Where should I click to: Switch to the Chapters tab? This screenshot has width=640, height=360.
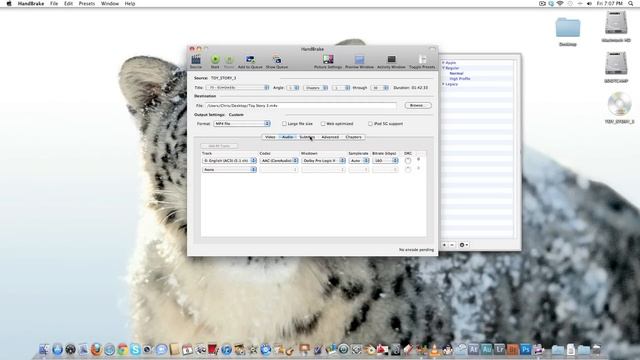353,137
